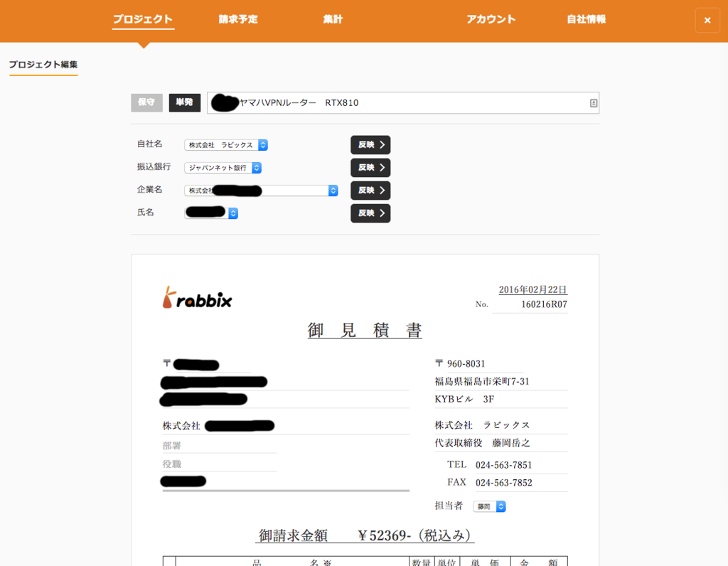Open the 企業名 dropdown
Image resolution: width=728 pixels, height=566 pixels.
(x=261, y=191)
